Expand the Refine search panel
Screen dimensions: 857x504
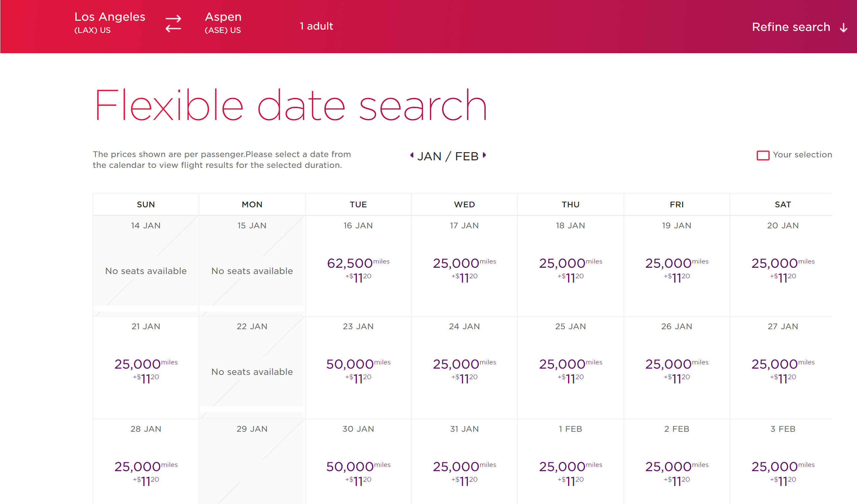pyautogui.click(x=791, y=27)
